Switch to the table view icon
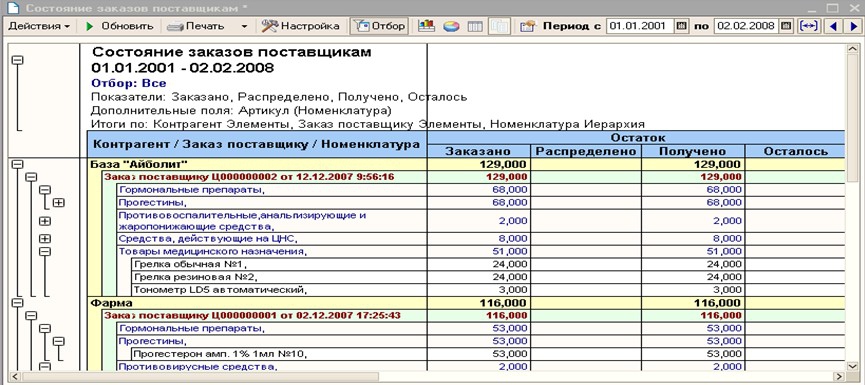The width and height of the screenshot is (865, 385). [475, 26]
